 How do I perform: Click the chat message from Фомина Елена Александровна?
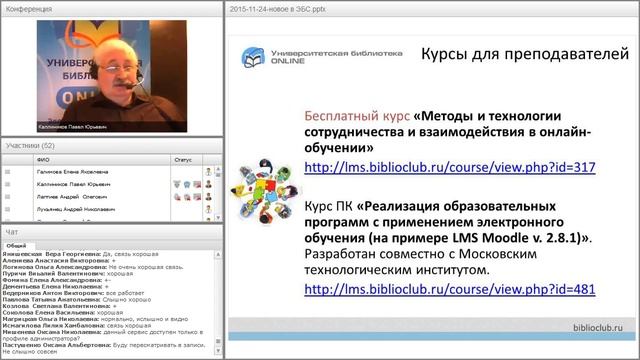click(x=57, y=280)
